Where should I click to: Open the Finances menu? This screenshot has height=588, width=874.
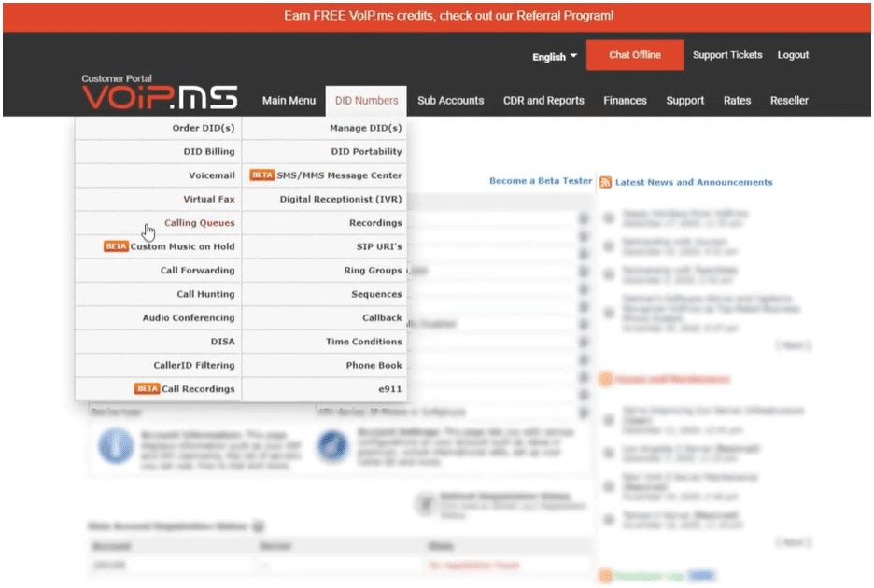tap(625, 100)
